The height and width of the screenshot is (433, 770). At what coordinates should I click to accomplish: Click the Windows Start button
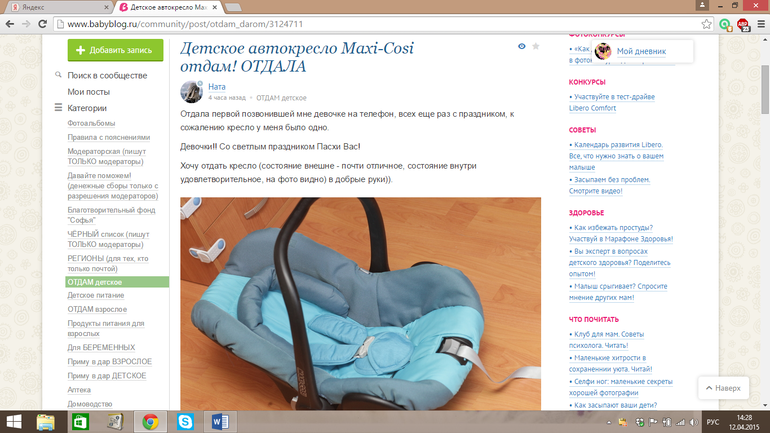coord(16,421)
